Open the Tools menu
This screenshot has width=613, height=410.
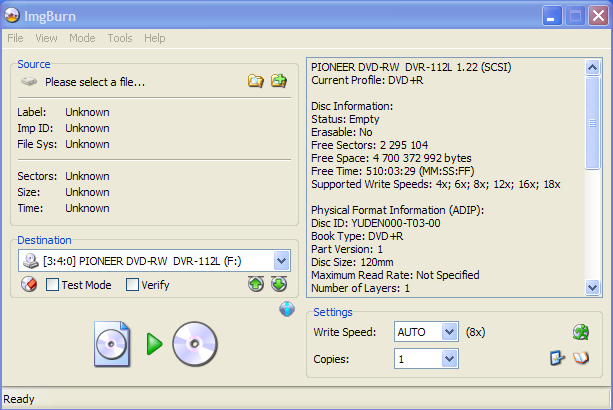point(120,38)
